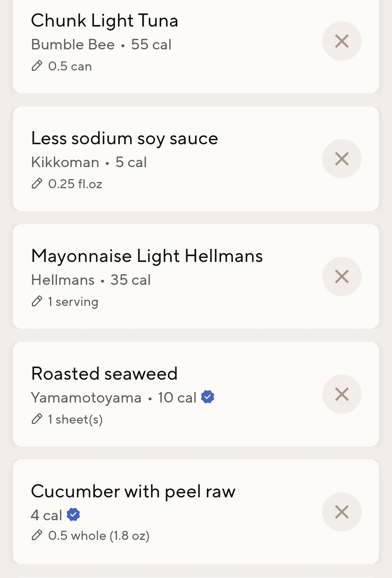This screenshot has height=578, width=392.
Task: Remove Chunk Light Tuna with X icon
Action: [342, 41]
